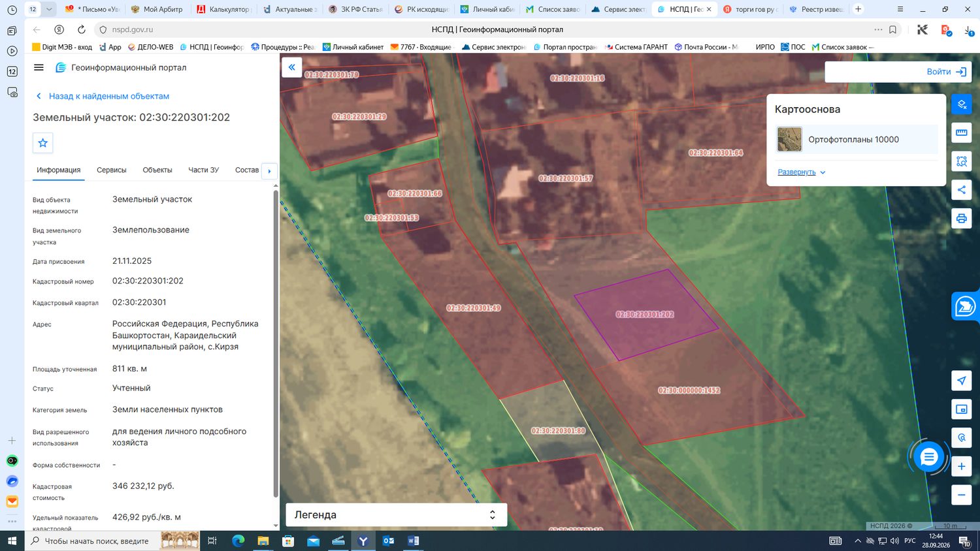980x551 pixels.
Task: Select the Состав tab
Action: 247,170
